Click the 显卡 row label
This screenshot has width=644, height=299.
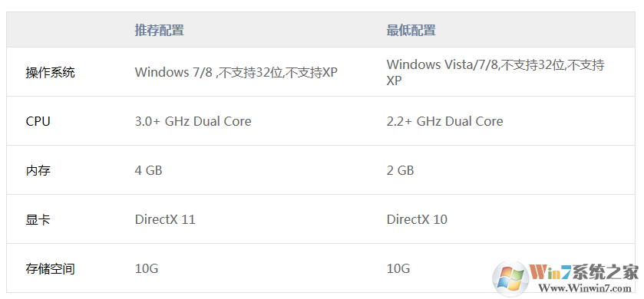[x=38, y=219]
